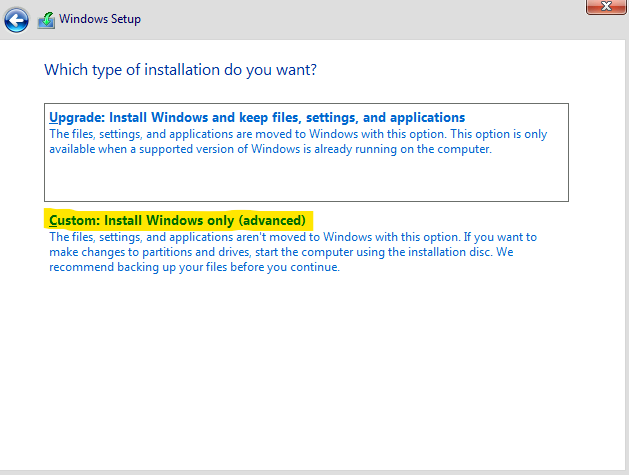
Task: Click the word 'applications' in the Upgrade heading
Action: point(427,118)
